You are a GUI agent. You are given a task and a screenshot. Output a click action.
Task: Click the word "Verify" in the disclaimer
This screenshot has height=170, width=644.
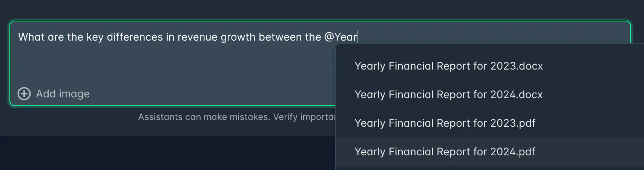coord(285,117)
